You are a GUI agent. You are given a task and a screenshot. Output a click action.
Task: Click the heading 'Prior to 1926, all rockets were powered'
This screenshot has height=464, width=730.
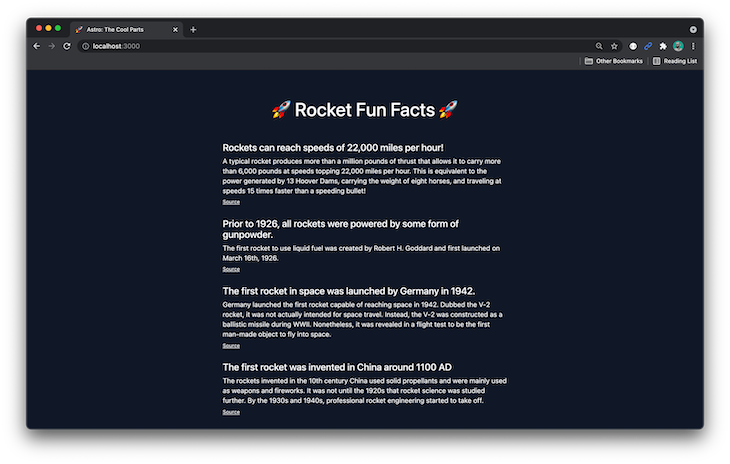tap(340, 229)
